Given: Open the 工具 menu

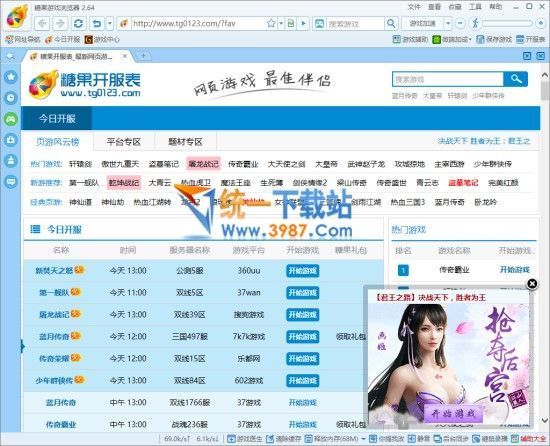Looking at the screenshot, I should [475, 7].
